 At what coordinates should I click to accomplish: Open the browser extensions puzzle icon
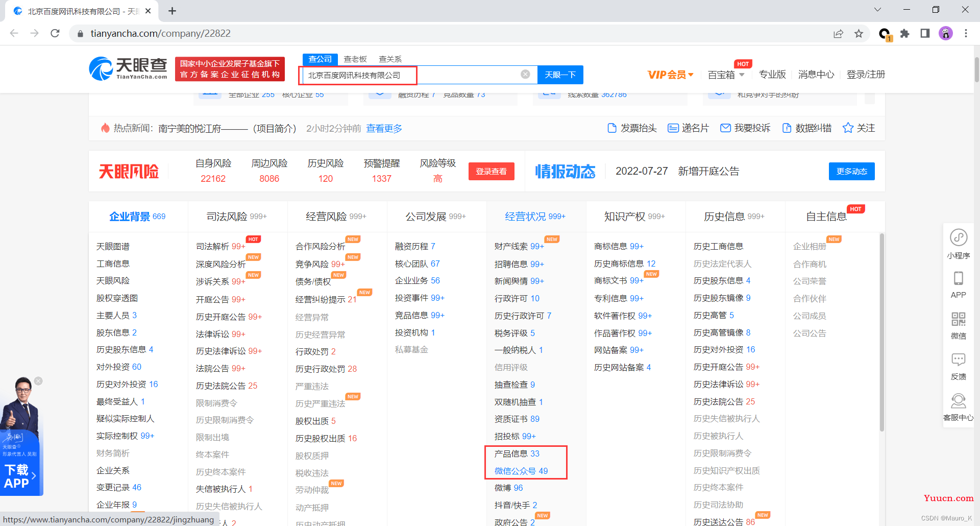point(904,33)
